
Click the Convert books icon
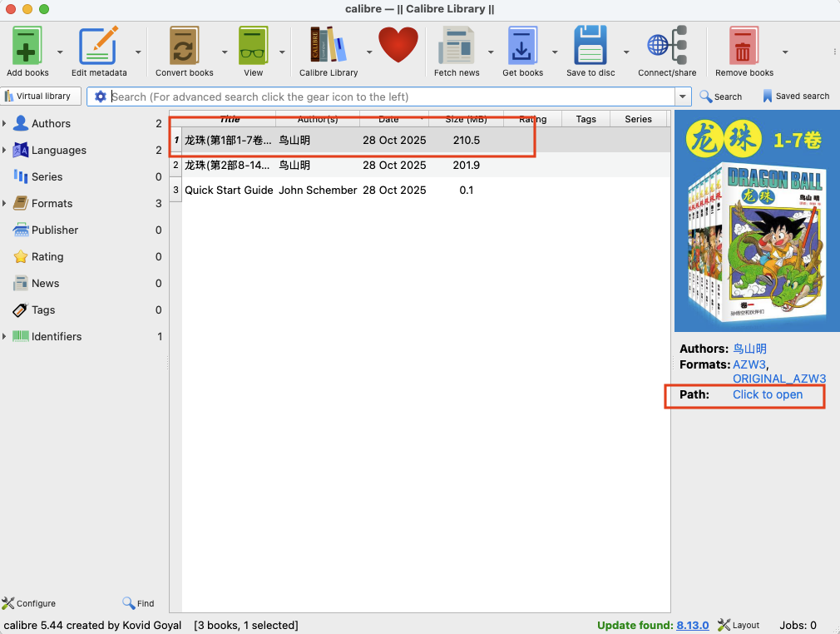(184, 46)
